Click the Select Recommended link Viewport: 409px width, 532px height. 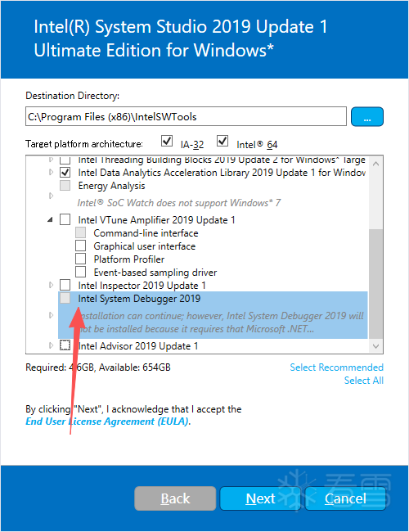336,367
